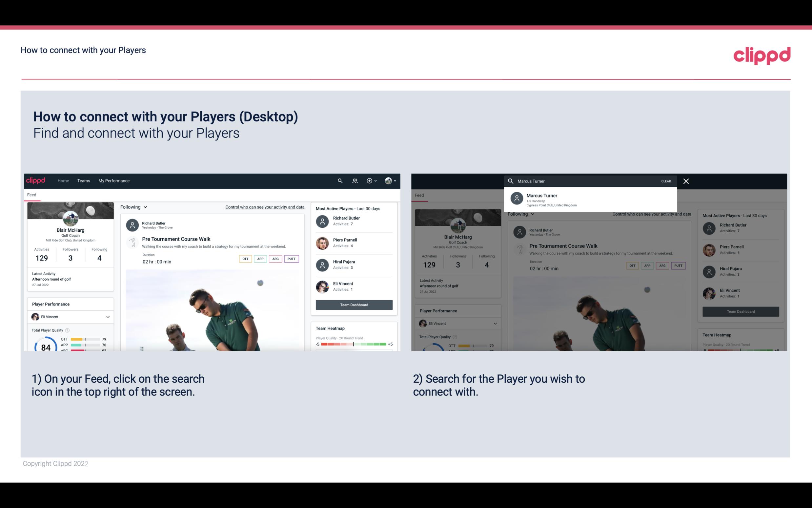Click the clear search button in search bar
Viewport: 812px width, 508px height.
[666, 181]
